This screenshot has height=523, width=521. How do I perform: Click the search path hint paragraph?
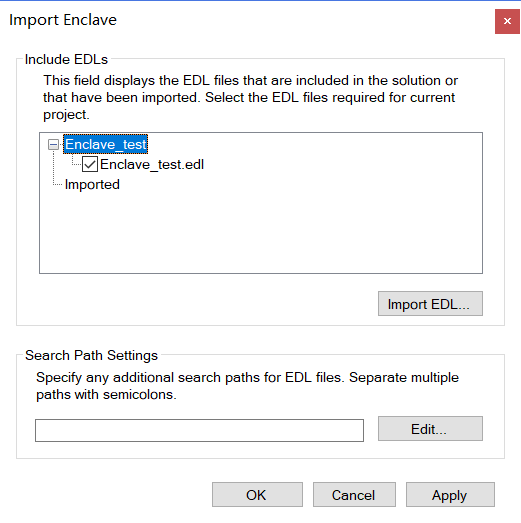tap(247, 386)
